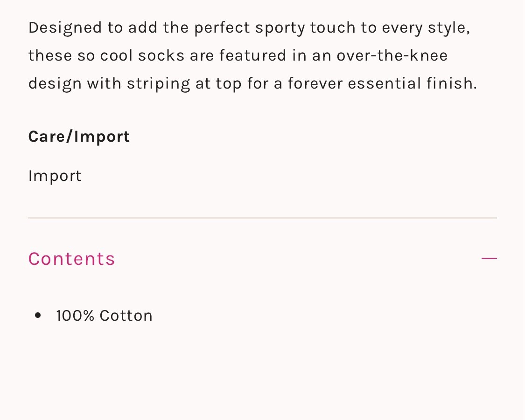Click the word sporty in the description
Screen dimensions: 525x420
pyautogui.click(x=280, y=28)
